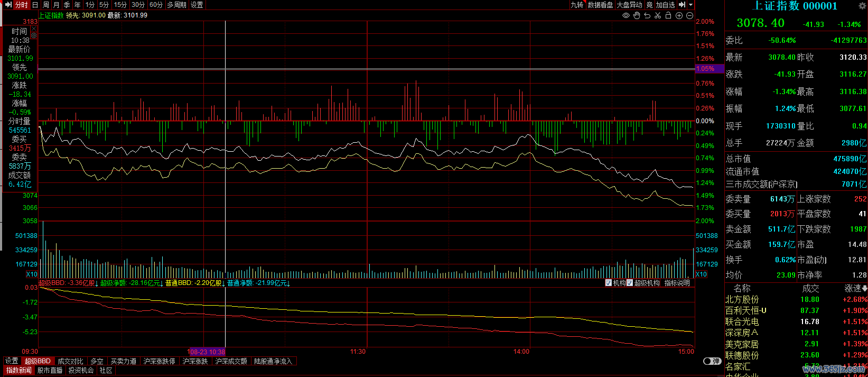Select the 深深房A stock row
Screen dimensions: 868x377
coord(796,333)
